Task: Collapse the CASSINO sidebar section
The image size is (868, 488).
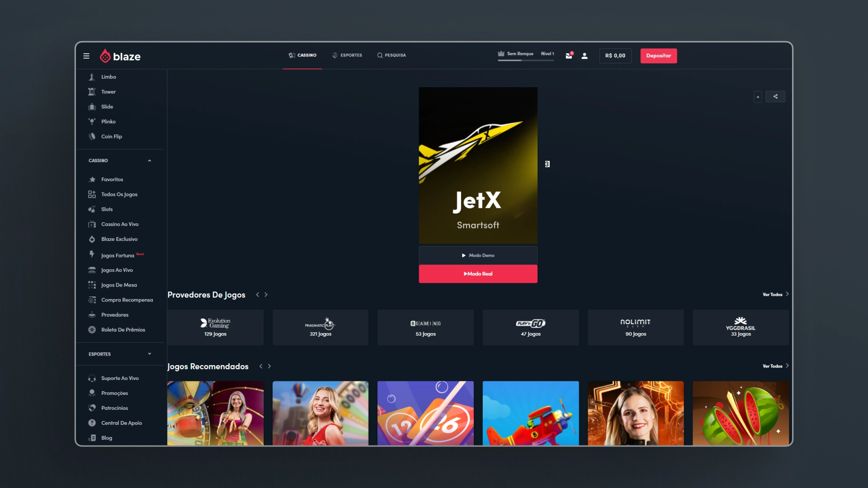Action: (x=149, y=160)
